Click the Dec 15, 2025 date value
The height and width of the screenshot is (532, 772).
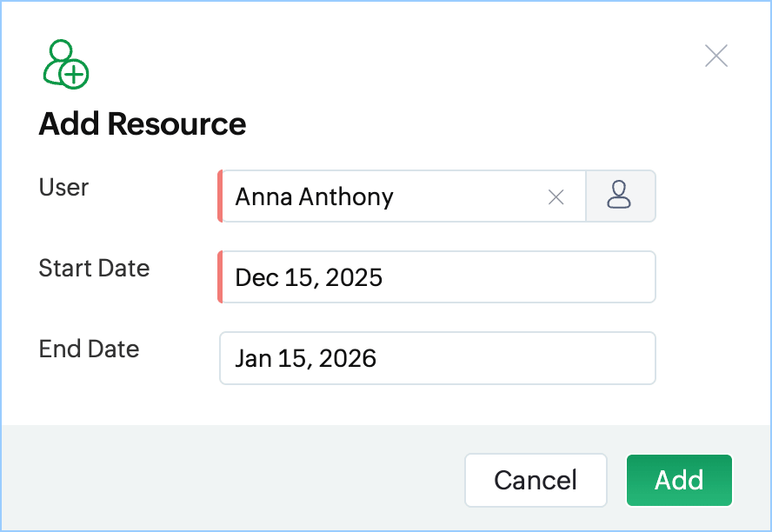tap(309, 277)
